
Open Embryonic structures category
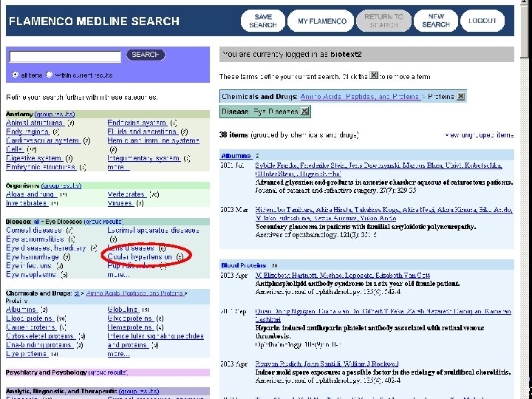(x=41, y=166)
